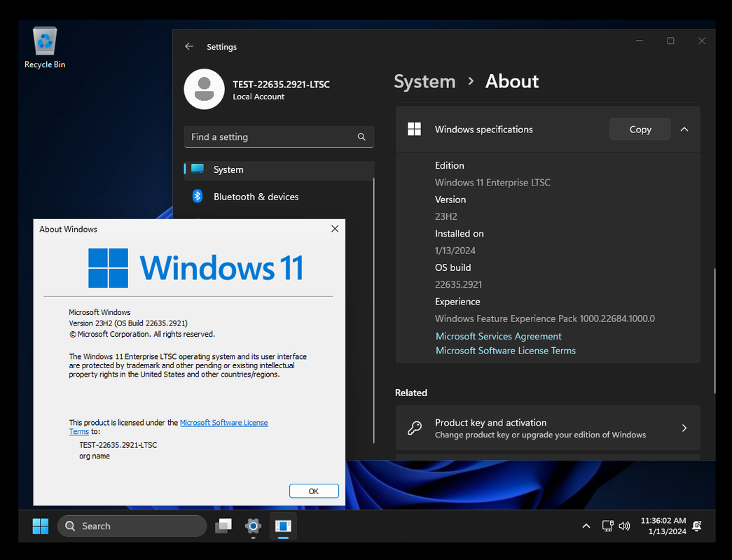732x560 pixels.
Task: Select System in Settings sidebar
Action: pos(279,169)
